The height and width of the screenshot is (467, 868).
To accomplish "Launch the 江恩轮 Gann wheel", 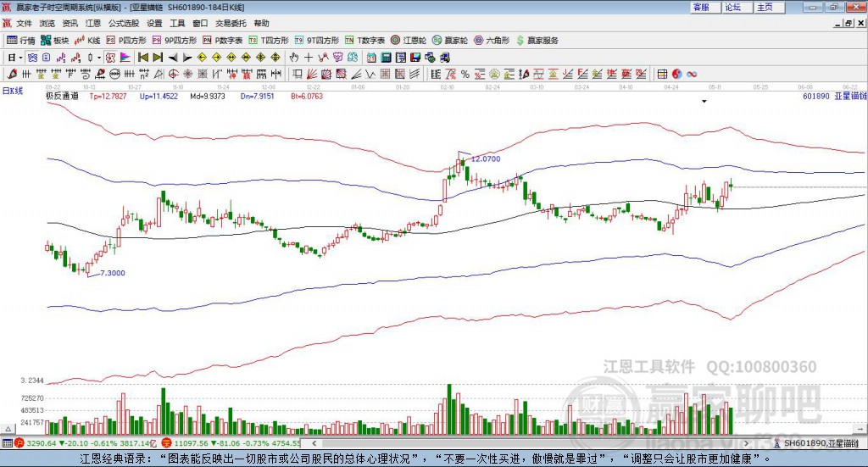I will tap(409, 41).
